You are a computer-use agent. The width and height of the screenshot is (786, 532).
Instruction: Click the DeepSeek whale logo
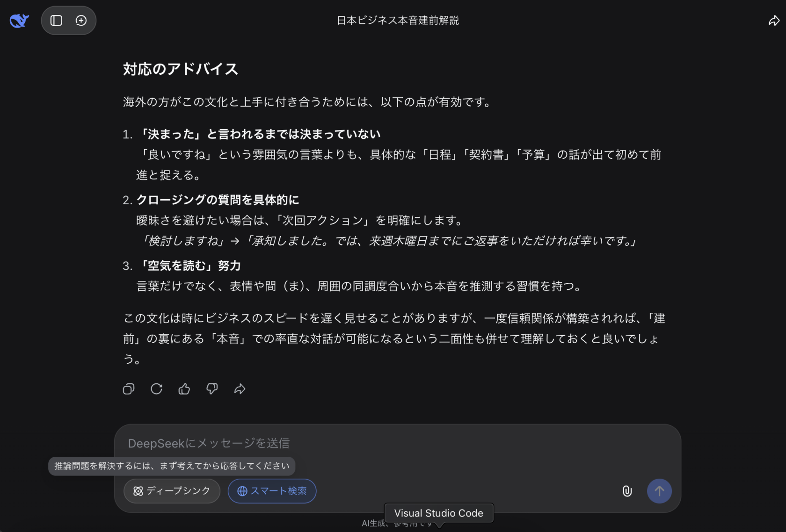point(19,20)
